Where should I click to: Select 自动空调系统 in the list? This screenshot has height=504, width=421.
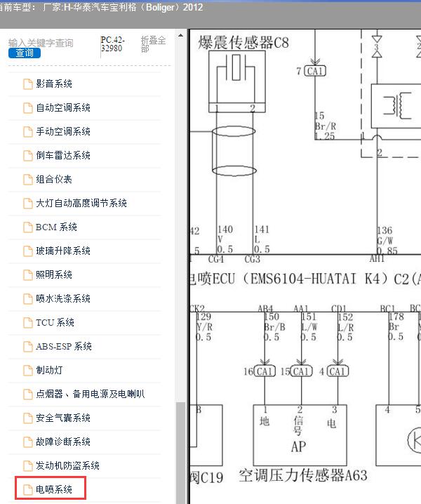[x=63, y=107]
